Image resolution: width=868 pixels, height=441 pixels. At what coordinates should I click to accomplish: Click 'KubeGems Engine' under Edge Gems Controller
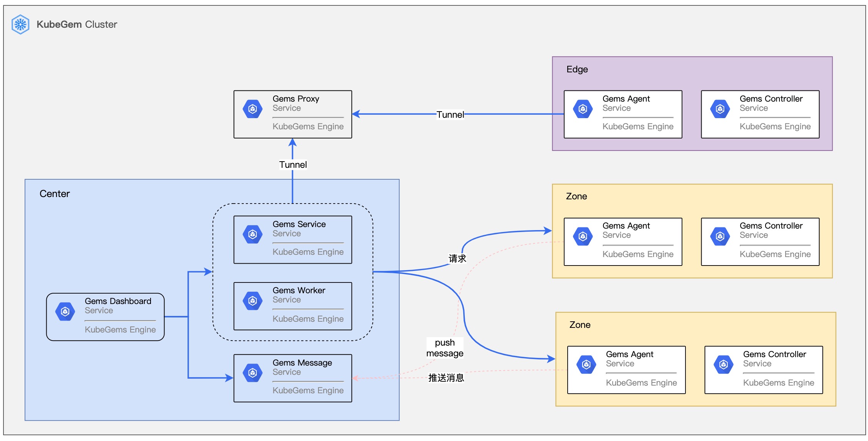(775, 126)
